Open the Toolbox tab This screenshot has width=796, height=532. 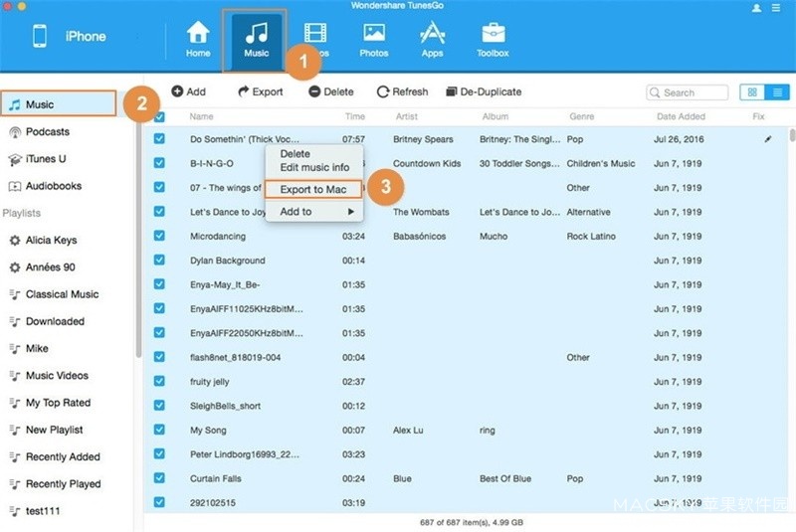tap(493, 40)
